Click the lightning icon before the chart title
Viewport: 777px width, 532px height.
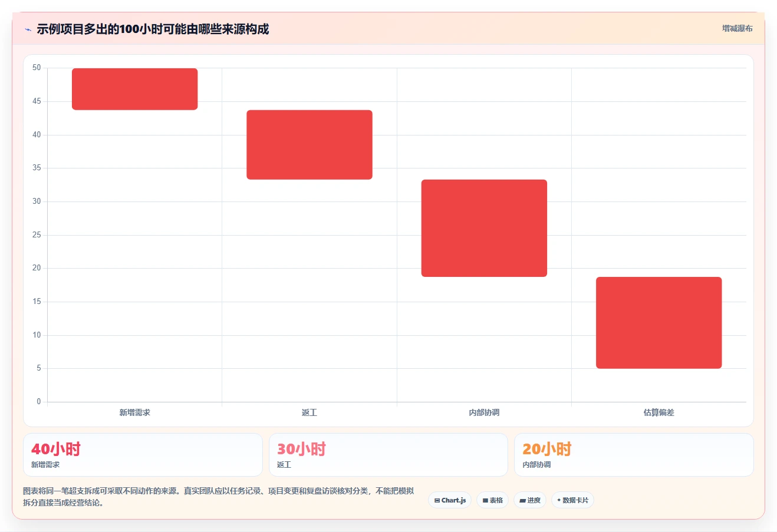pyautogui.click(x=28, y=29)
